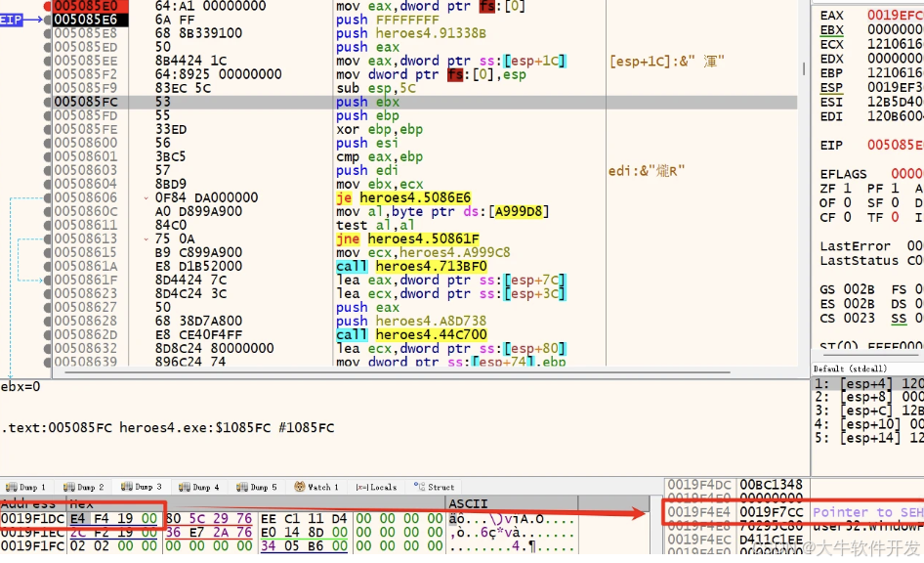Open the Struct tab
924x563 pixels.
click(x=435, y=487)
